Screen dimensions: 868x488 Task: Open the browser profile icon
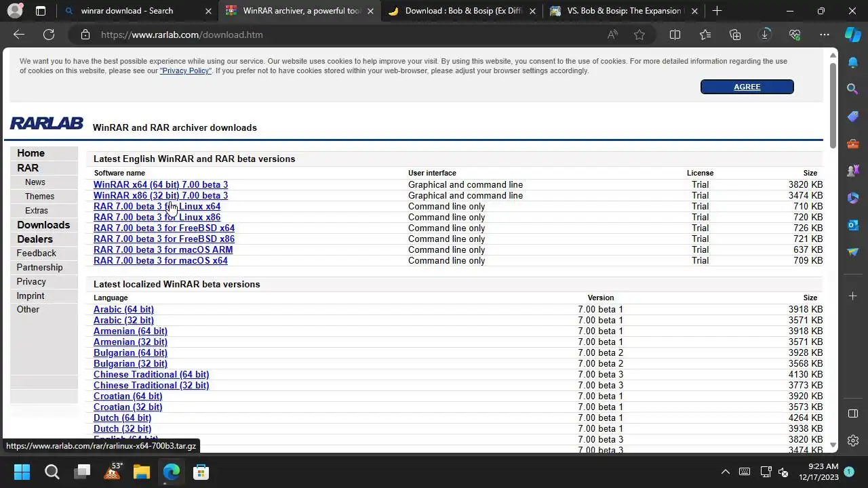click(14, 11)
